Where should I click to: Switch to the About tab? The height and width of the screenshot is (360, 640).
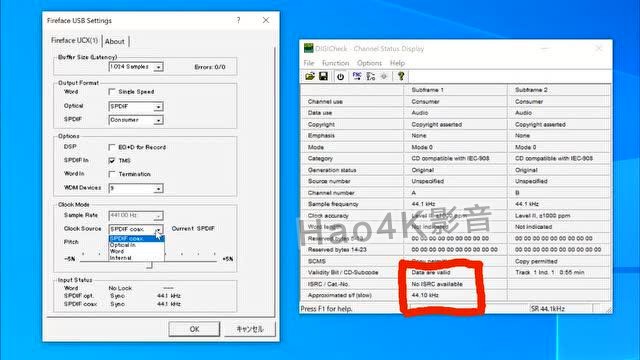pos(115,41)
